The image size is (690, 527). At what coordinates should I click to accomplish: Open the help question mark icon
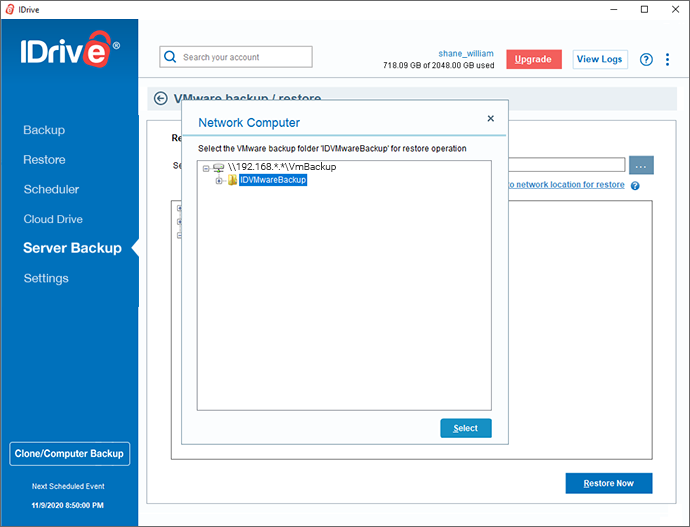click(x=646, y=59)
